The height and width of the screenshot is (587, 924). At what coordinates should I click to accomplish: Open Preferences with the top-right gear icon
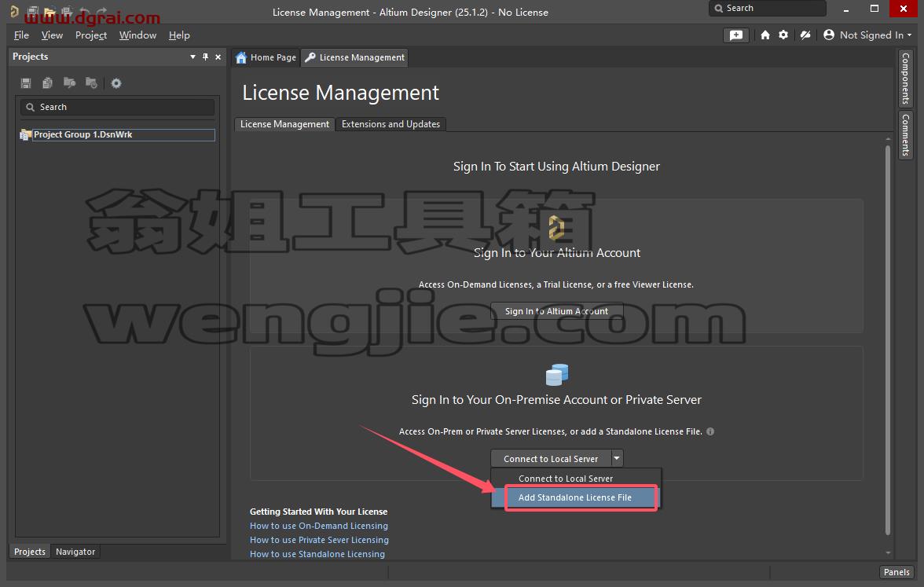click(783, 35)
